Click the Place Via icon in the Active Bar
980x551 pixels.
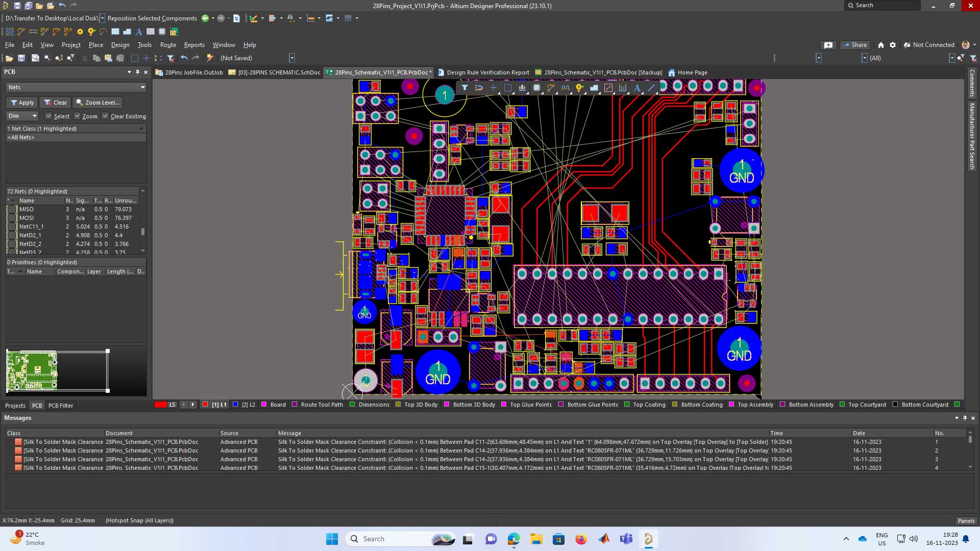coord(579,88)
